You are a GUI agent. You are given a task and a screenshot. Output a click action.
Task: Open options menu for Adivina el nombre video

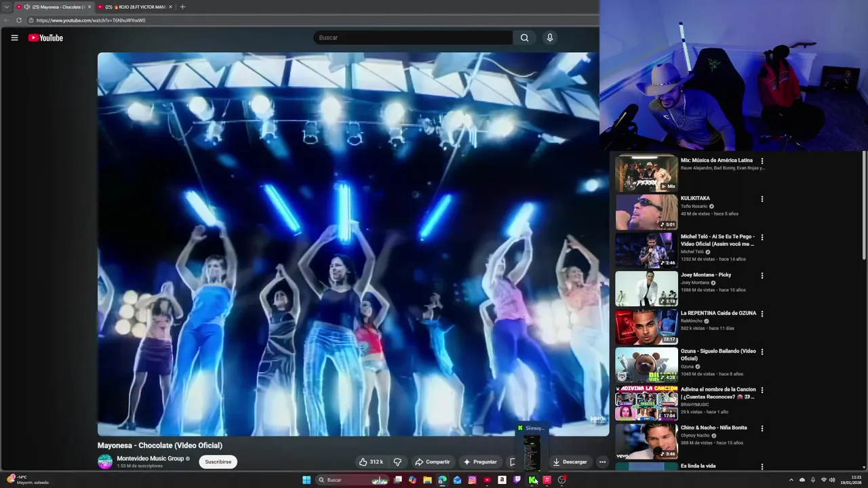[762, 390]
